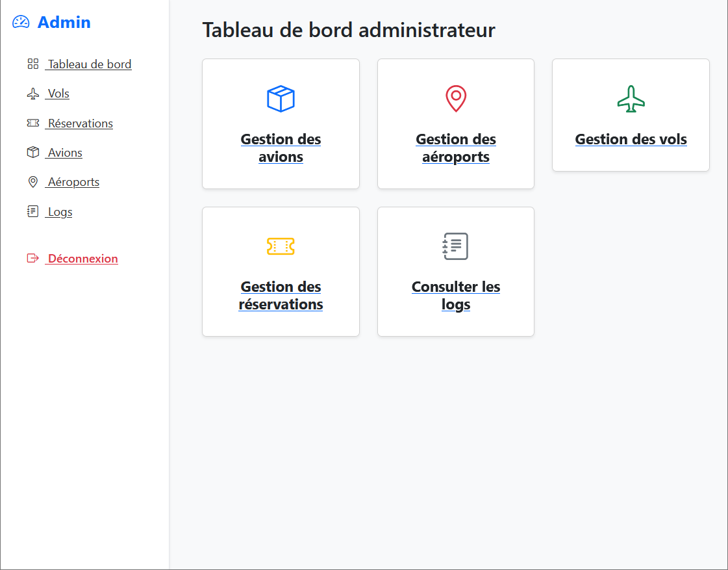The height and width of the screenshot is (570, 728).
Task: Click the green airplane icon on the vols card
Action: pyautogui.click(x=631, y=99)
